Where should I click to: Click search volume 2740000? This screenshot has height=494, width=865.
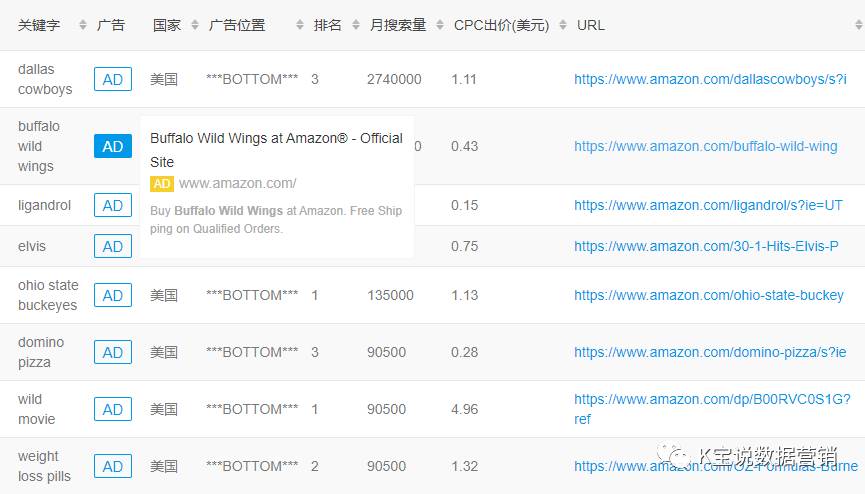(x=394, y=79)
